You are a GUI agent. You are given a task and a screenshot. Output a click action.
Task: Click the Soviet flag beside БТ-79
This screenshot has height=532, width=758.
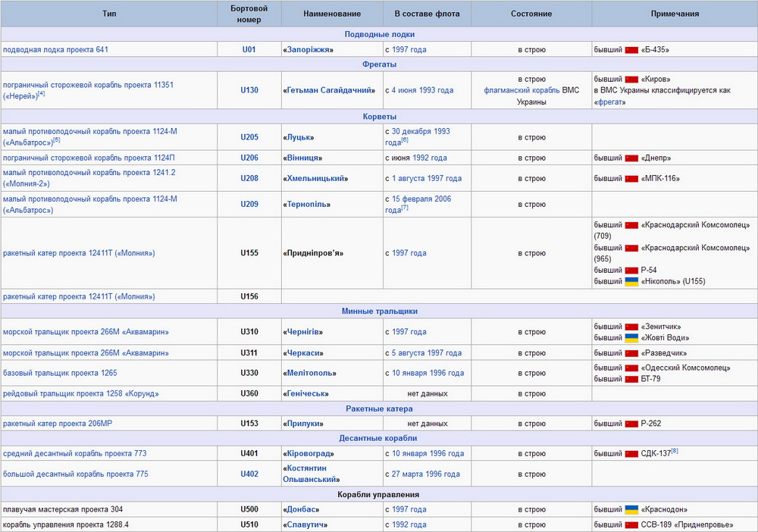[631, 380]
